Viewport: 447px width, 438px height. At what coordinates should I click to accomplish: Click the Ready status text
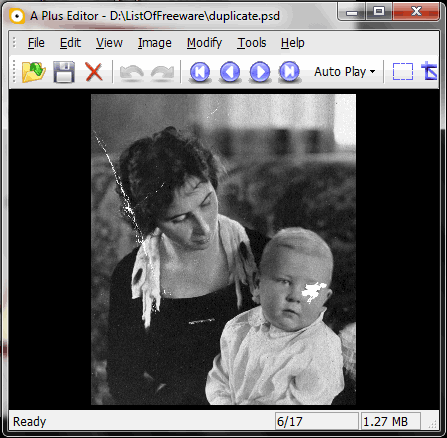pos(29,422)
